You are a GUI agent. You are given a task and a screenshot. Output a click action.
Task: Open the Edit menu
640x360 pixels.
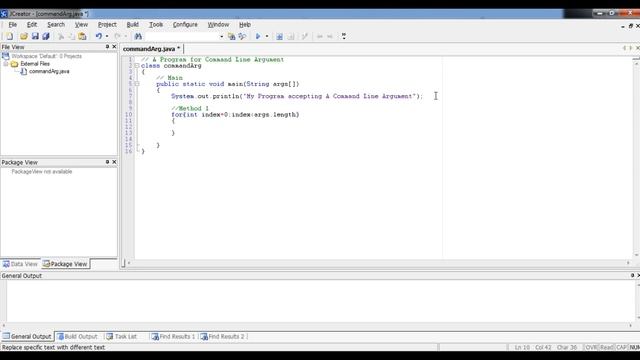click(32, 24)
